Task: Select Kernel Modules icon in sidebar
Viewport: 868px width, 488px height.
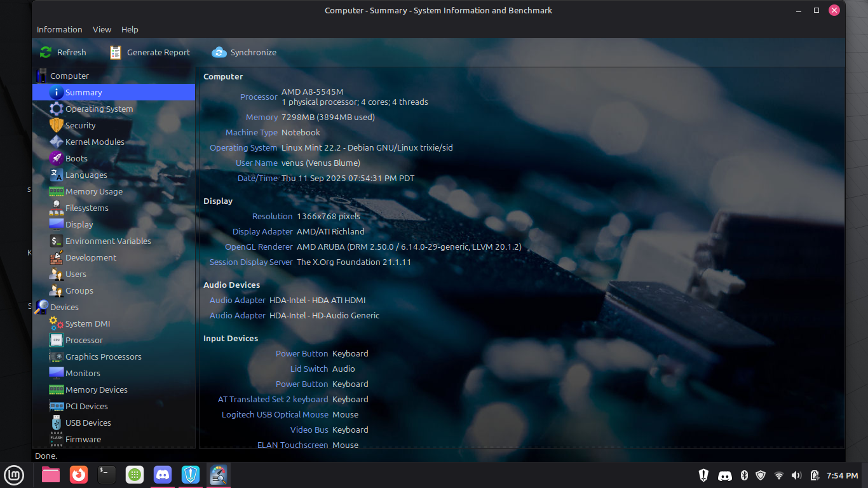Action: pos(57,142)
